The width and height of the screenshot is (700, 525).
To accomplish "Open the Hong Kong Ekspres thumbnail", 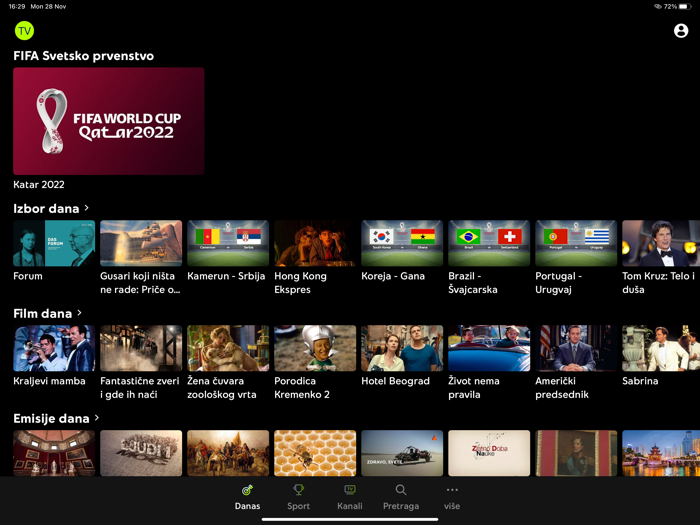I will [x=315, y=243].
